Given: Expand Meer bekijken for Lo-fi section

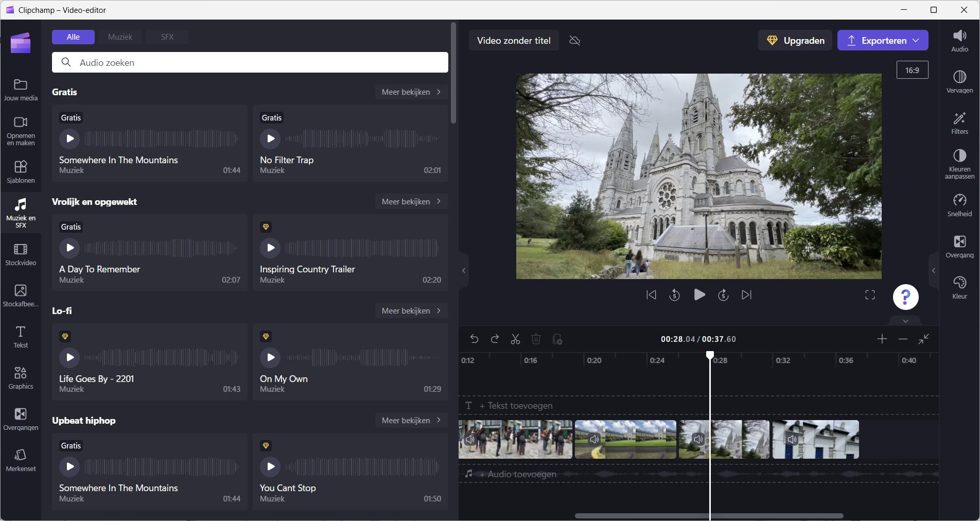Looking at the screenshot, I should click(x=411, y=311).
